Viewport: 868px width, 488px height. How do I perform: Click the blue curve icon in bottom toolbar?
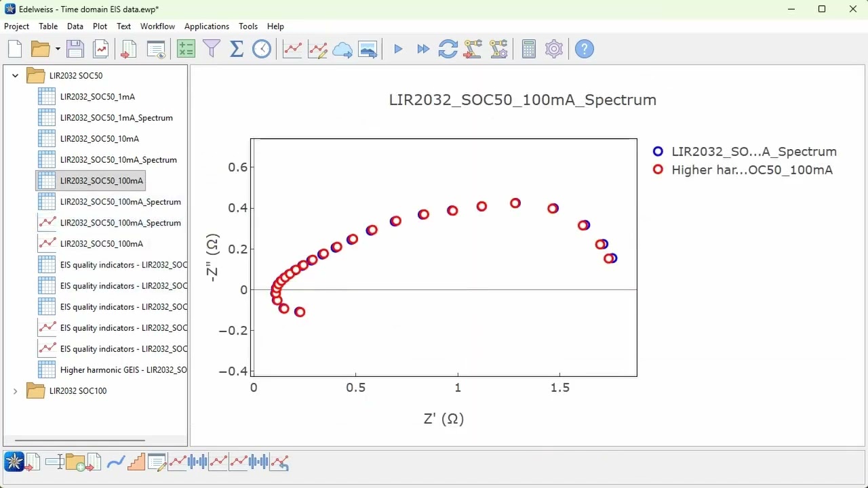click(116, 462)
